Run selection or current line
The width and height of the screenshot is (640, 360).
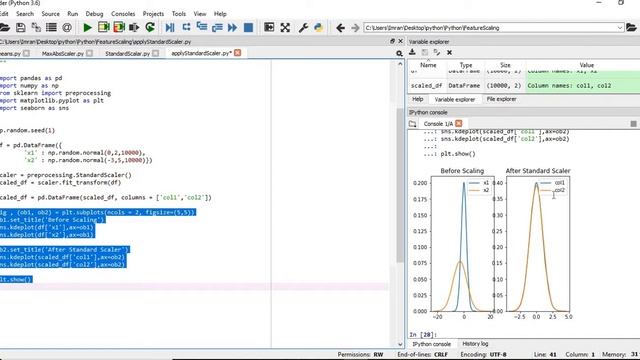134,28
